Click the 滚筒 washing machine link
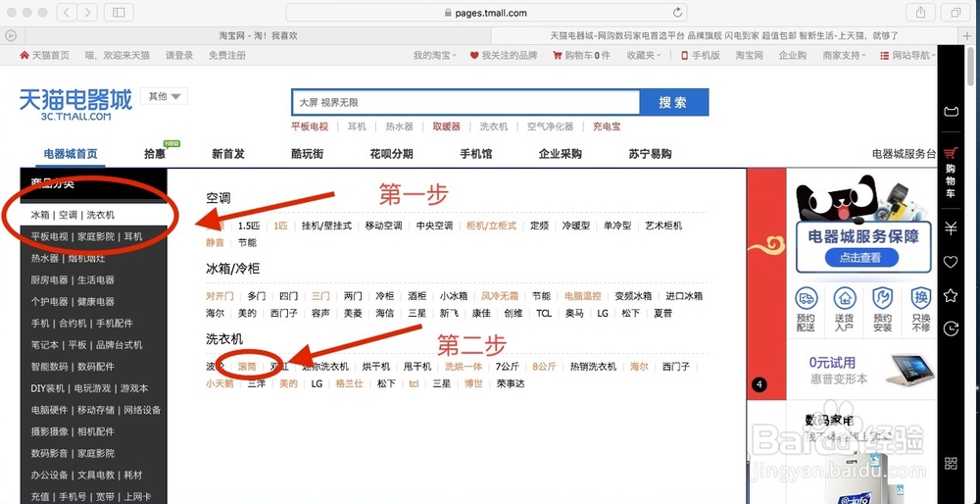Image resolution: width=980 pixels, height=504 pixels. click(x=247, y=367)
